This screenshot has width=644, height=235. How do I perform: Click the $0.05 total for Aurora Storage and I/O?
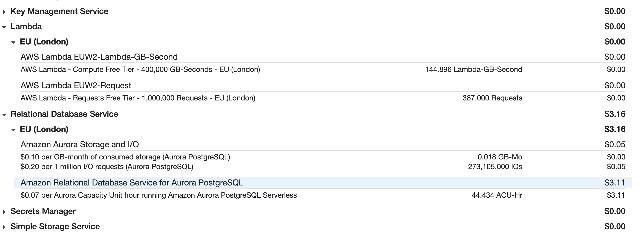coord(615,144)
